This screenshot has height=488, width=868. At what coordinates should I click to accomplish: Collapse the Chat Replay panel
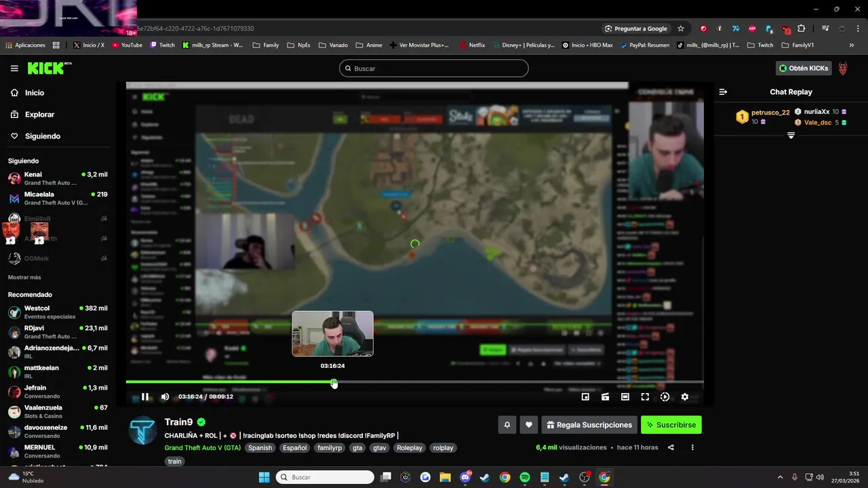tap(723, 91)
